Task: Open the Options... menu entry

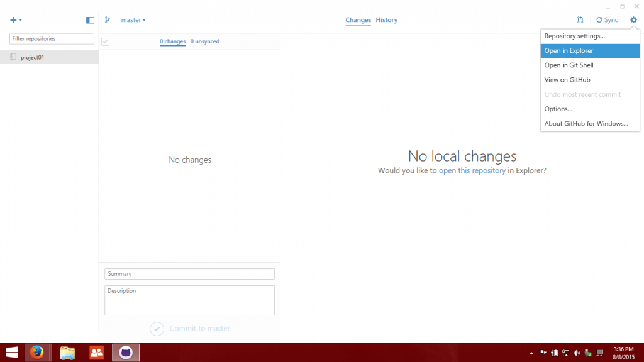Action: pyautogui.click(x=590, y=109)
